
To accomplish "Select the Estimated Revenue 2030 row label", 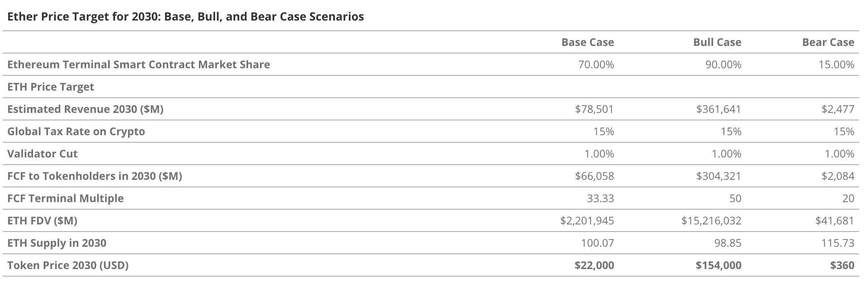I will point(85,109).
